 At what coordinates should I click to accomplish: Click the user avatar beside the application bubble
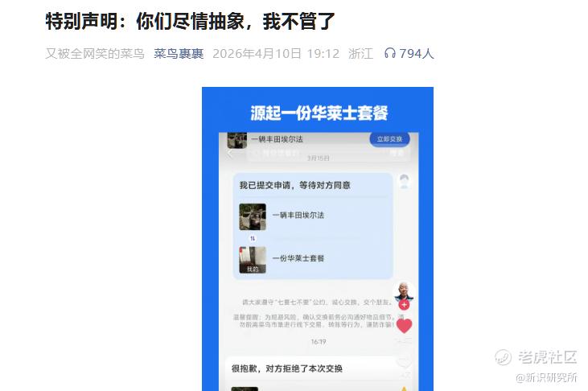coord(404,182)
